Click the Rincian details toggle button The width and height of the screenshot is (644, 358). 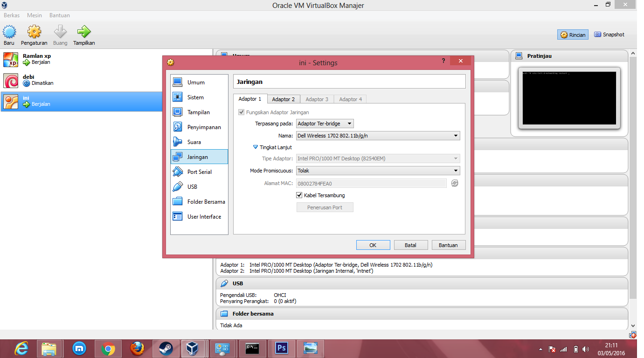[573, 34]
